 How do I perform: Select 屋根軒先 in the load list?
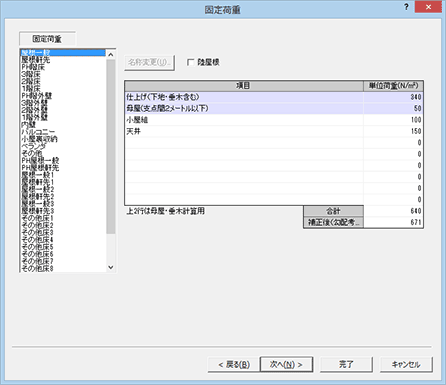click(63, 60)
